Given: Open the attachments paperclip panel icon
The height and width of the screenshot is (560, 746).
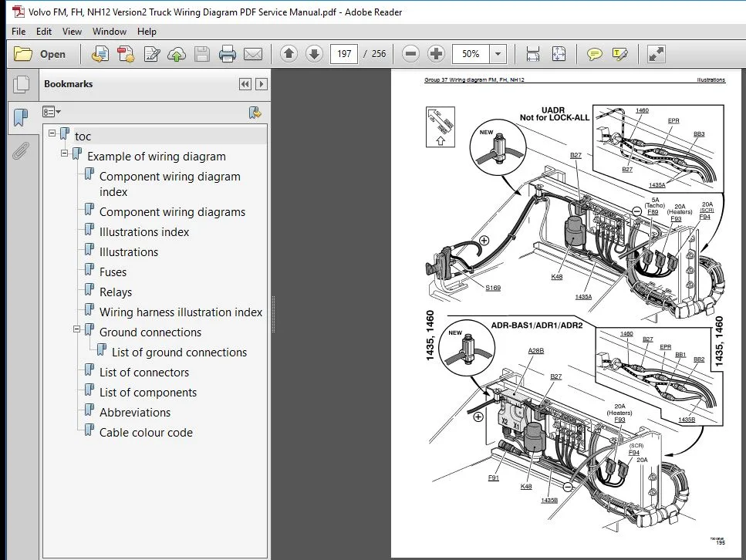Looking at the screenshot, I should [21, 151].
